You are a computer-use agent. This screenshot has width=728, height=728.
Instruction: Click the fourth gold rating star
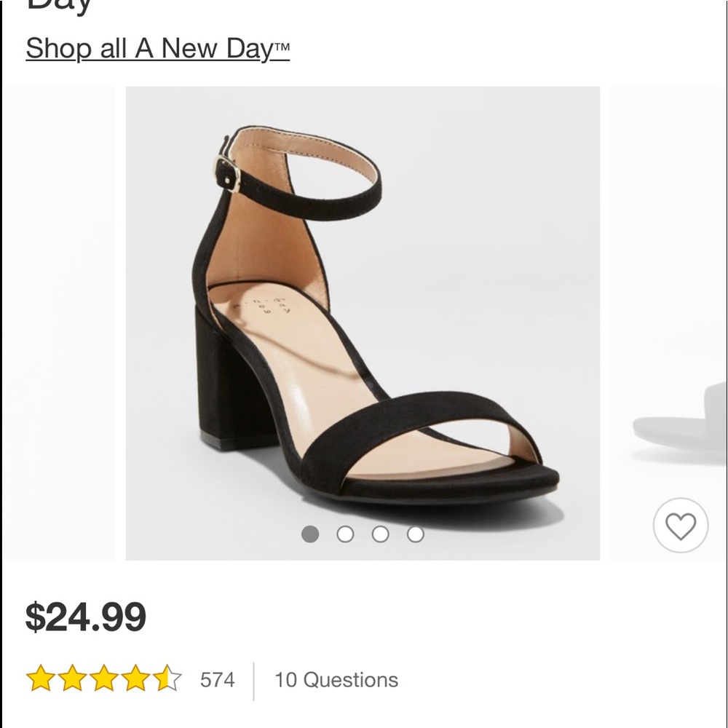pyautogui.click(x=136, y=680)
